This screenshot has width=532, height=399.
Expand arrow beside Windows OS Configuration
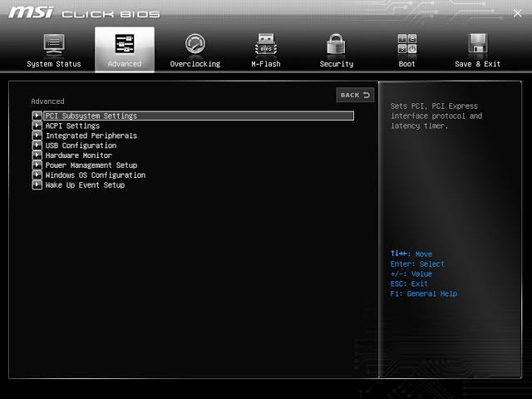point(37,175)
